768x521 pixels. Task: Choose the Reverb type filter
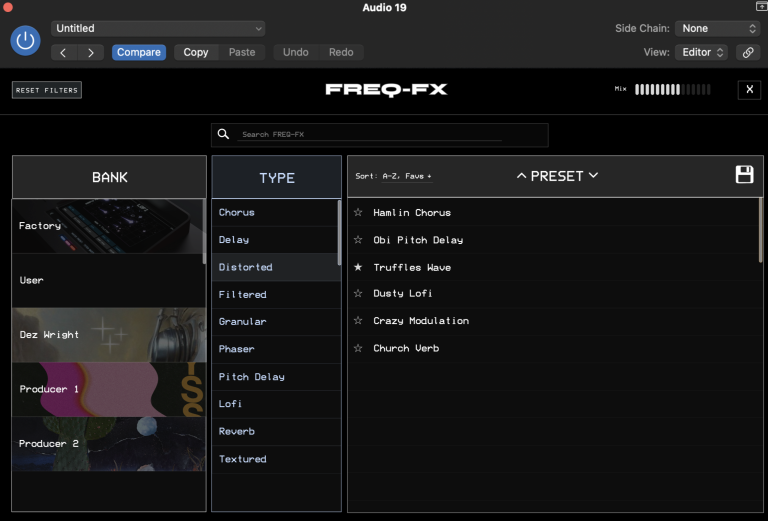pos(237,431)
